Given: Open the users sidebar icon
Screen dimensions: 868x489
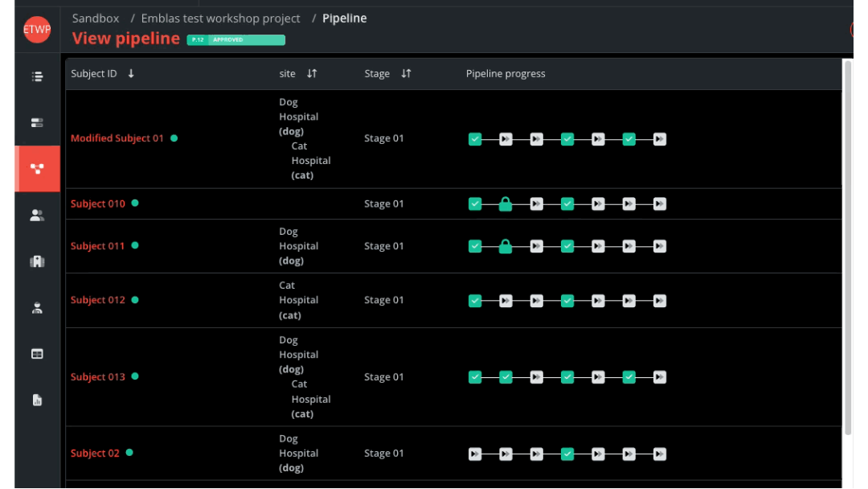Looking at the screenshot, I should 37,216.
